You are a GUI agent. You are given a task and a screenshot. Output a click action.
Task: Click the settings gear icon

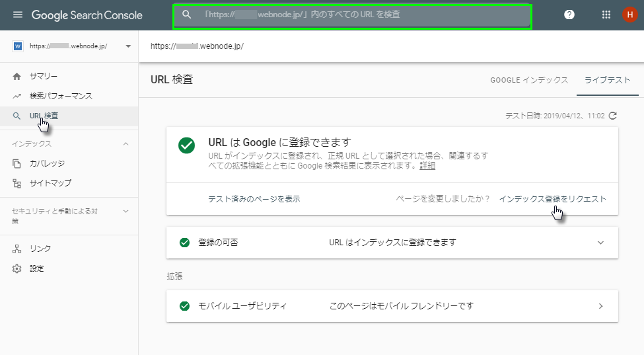coord(17,268)
